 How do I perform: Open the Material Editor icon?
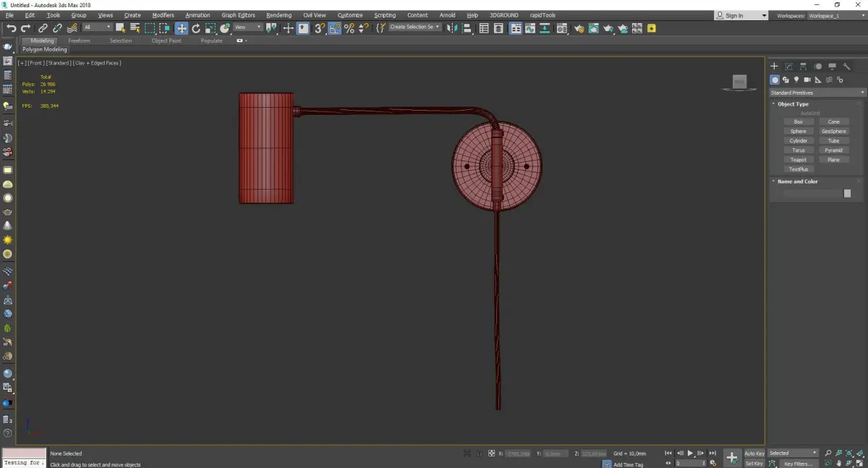(x=561, y=28)
